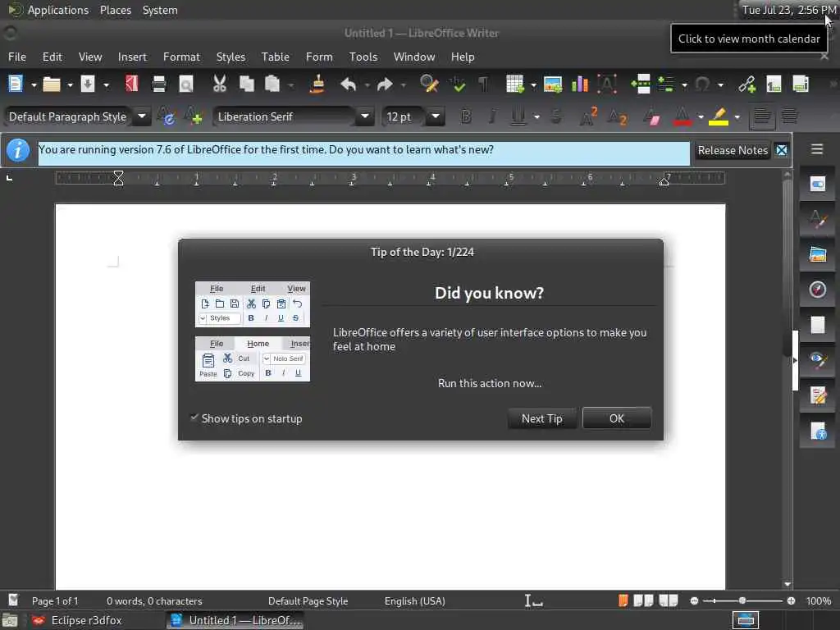The width and height of the screenshot is (840, 630).
Task: Click Check Spelling icon
Action: point(458,84)
